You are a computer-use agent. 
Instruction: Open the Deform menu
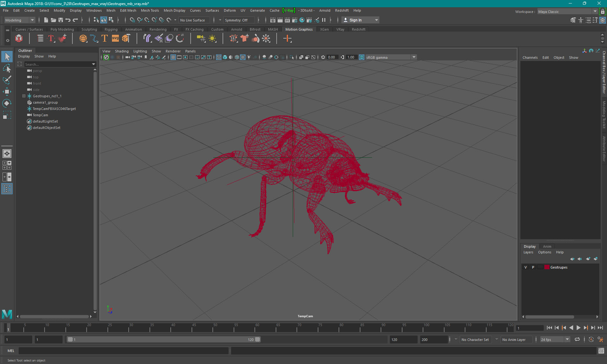click(230, 10)
